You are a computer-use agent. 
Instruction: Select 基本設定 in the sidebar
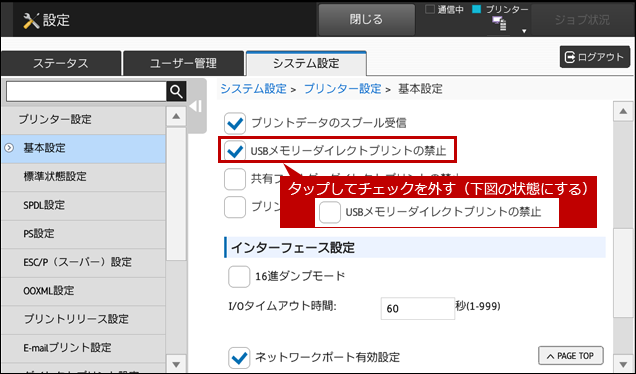click(84, 148)
